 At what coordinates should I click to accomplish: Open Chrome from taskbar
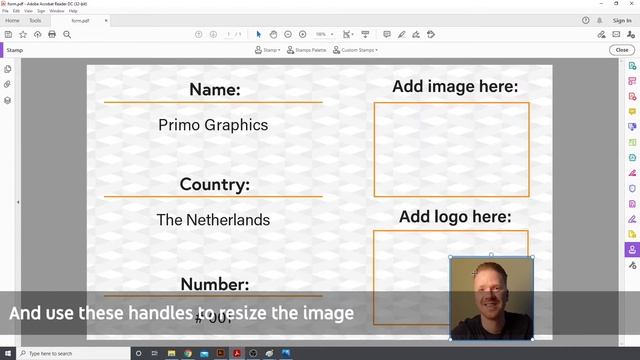188,353
